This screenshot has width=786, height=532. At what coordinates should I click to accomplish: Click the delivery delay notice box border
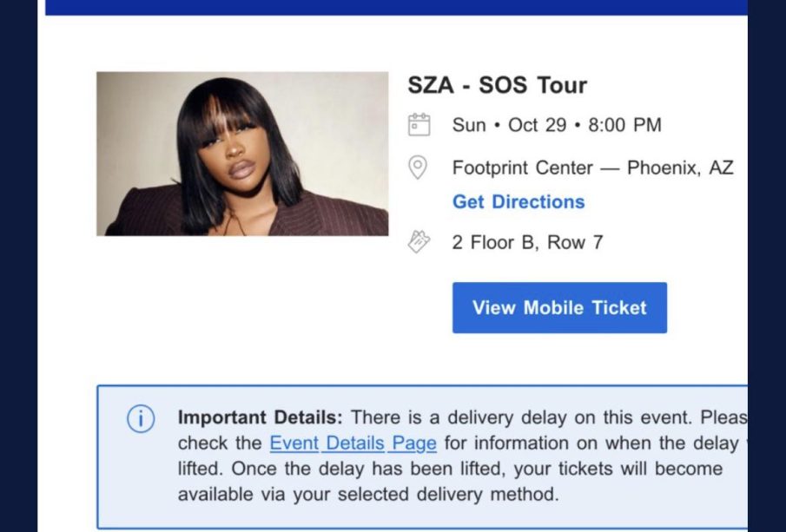tap(421, 386)
